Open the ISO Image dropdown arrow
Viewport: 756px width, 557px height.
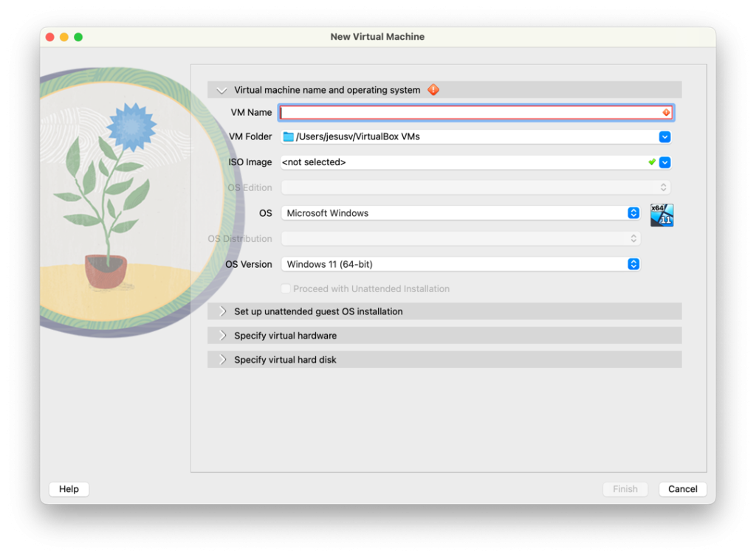[664, 162]
